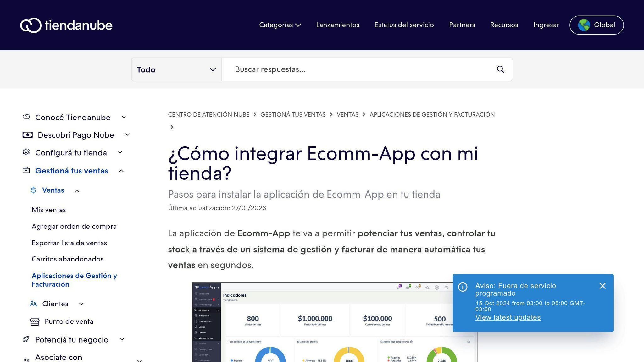Open Estatus del servicio in the navigation
This screenshot has height=362, width=644.
(404, 25)
